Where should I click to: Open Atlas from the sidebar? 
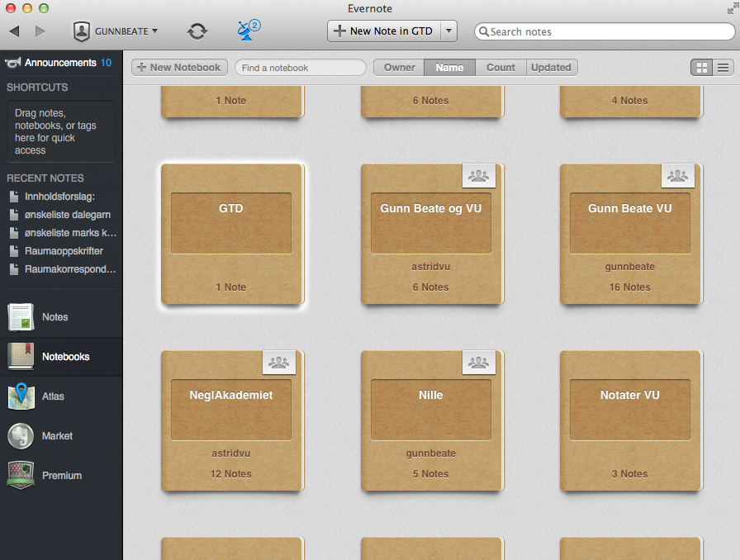(x=21, y=396)
